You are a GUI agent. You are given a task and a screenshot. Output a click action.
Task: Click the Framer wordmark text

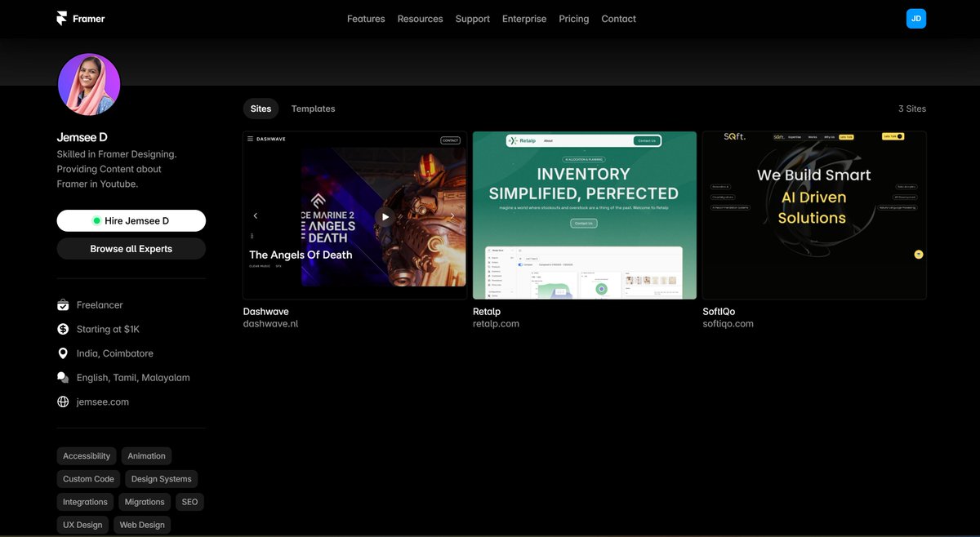point(89,19)
